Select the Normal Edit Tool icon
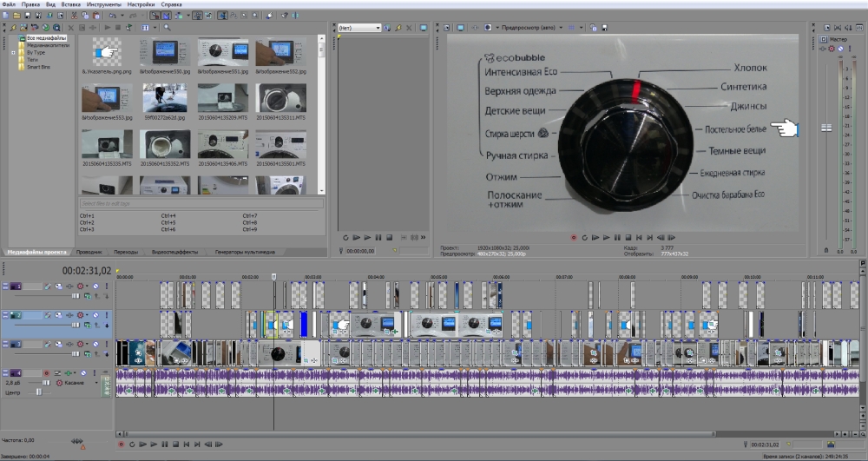868x461 pixels. pyautogui.click(x=222, y=16)
